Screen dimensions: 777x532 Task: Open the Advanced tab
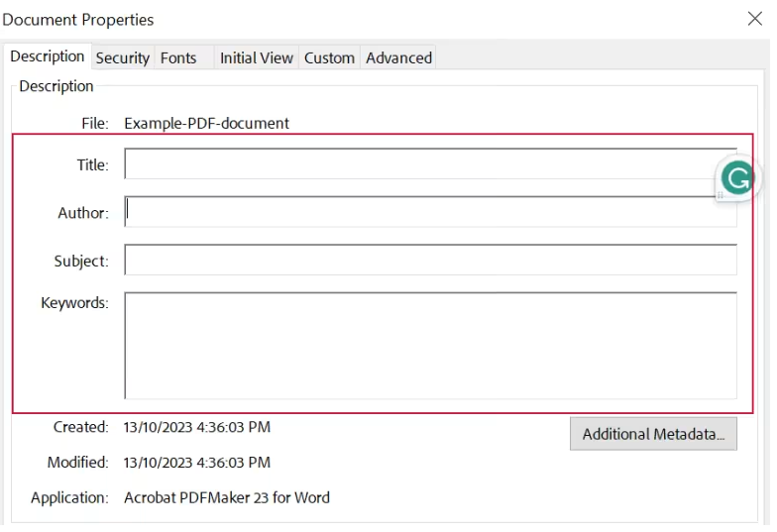[x=398, y=57]
